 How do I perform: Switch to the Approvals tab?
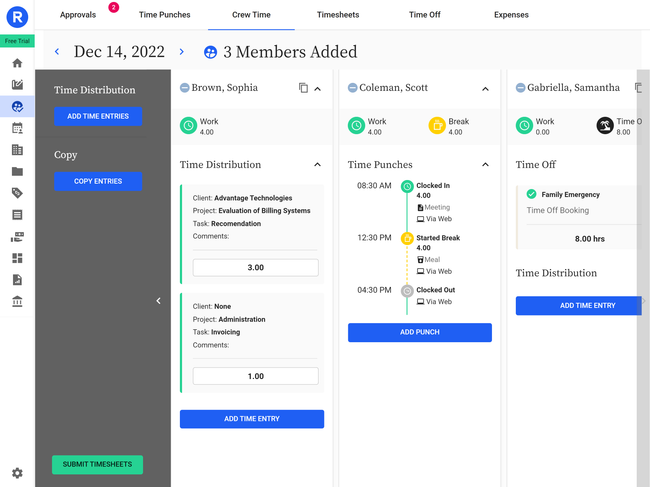point(78,15)
